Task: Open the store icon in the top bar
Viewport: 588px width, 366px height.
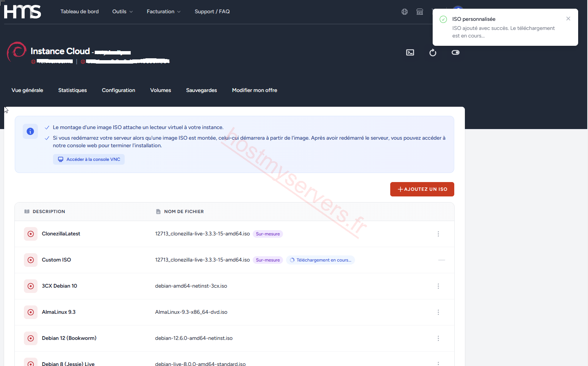Action: (420, 12)
